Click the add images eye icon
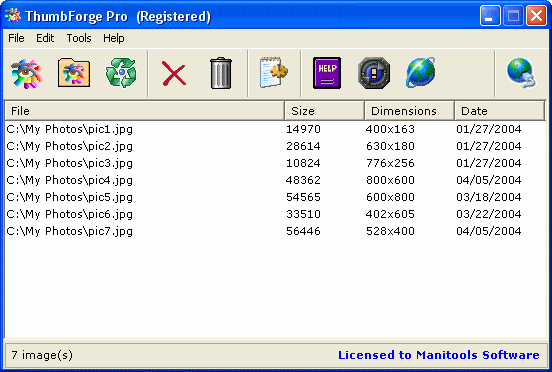This screenshot has height=372, width=552. (27, 73)
